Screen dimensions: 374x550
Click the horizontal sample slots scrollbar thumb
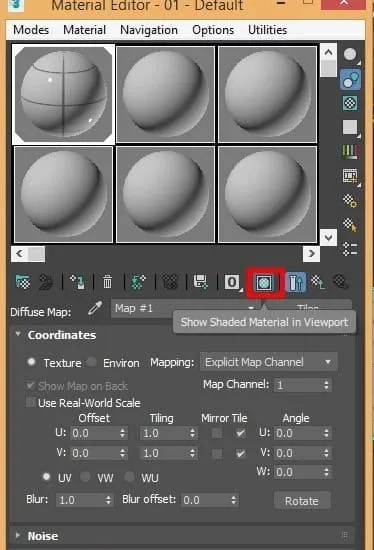36,254
